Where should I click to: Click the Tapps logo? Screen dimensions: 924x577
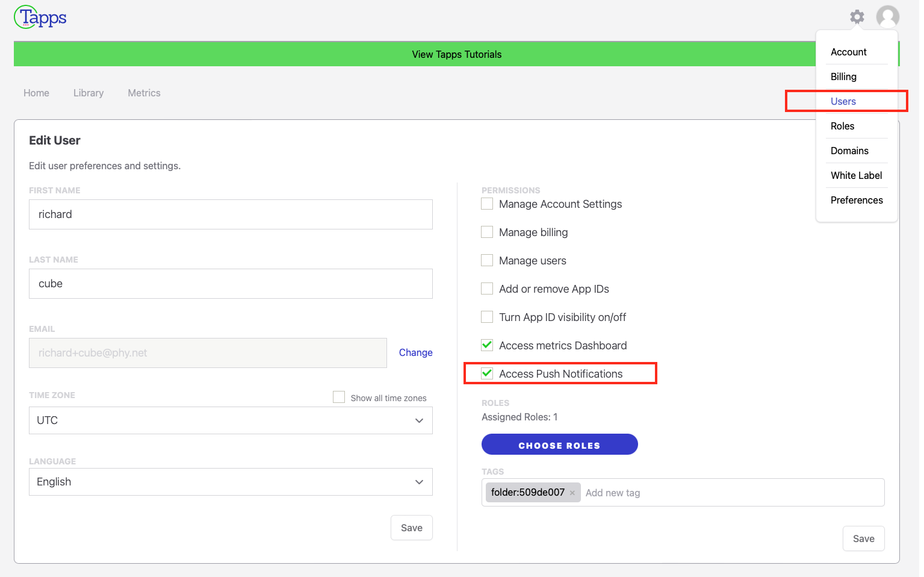40,17
